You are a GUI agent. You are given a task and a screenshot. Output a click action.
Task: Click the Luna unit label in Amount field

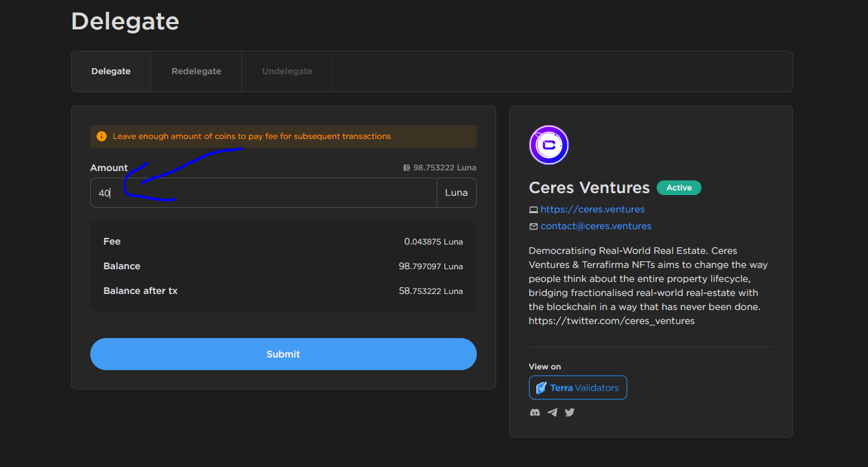456,193
